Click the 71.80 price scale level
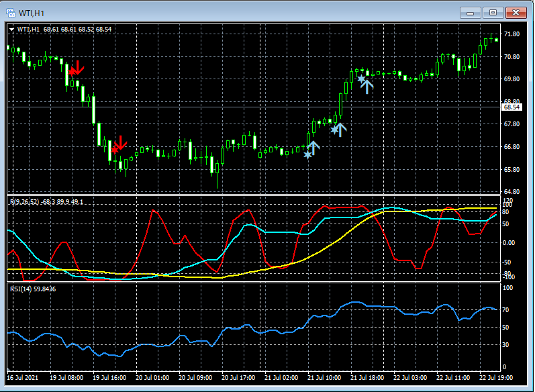Viewport: 535px width, 392px height. point(512,34)
